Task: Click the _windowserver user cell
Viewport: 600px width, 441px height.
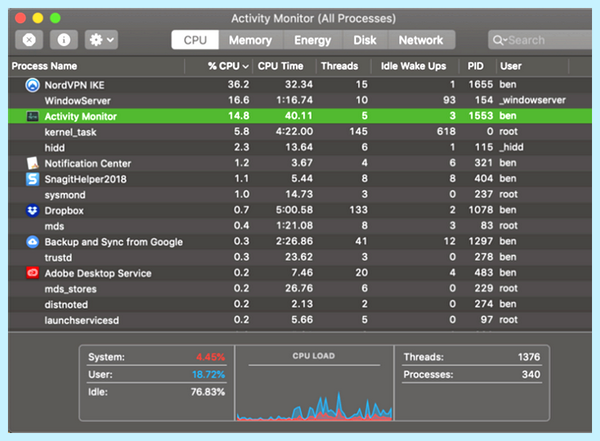Action: tap(532, 100)
